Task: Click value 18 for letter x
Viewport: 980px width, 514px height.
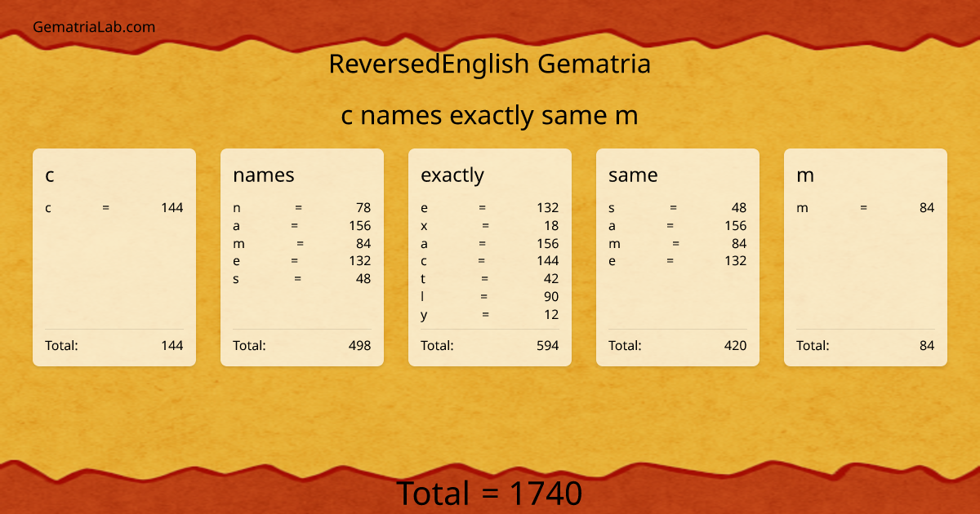Action: pos(552,226)
